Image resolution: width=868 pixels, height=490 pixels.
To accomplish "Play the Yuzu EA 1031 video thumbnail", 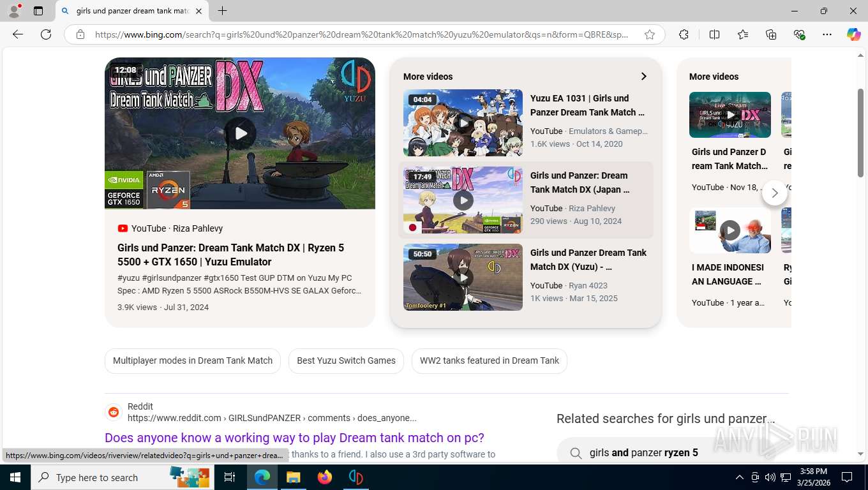I will (463, 122).
